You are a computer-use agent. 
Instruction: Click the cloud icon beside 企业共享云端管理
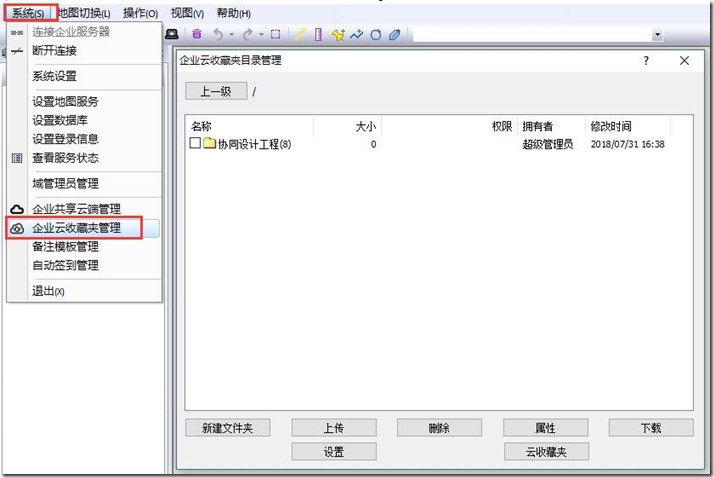coord(17,209)
